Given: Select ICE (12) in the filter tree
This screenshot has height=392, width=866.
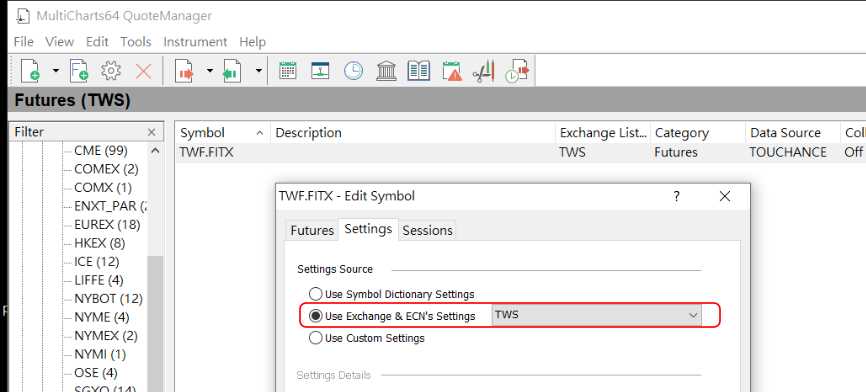Looking at the screenshot, I should point(97,262).
